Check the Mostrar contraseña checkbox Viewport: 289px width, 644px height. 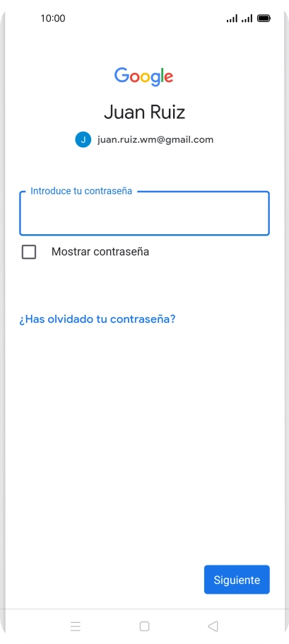point(29,252)
